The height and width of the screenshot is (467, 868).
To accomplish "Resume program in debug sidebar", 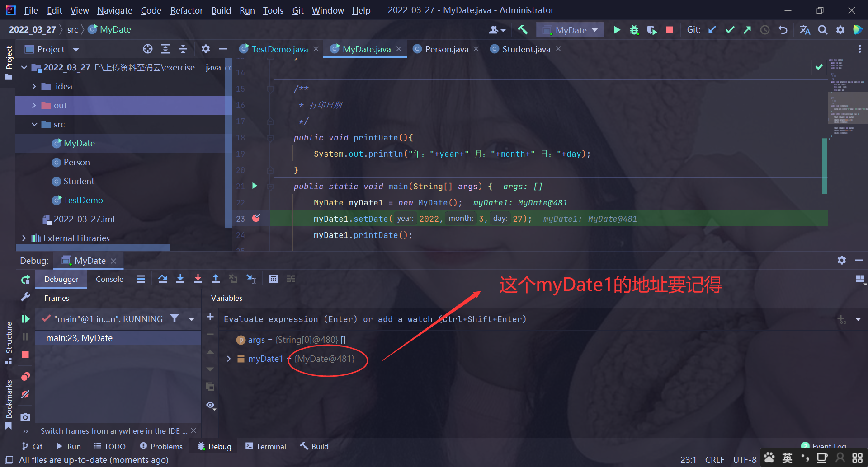I will click(x=25, y=319).
